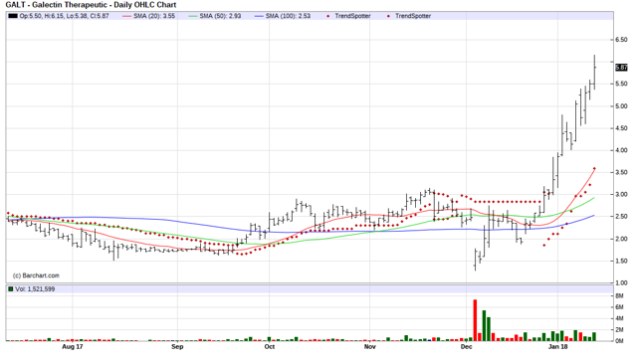
Task: Click the 3.00 price axis label
Action: click(x=621, y=195)
